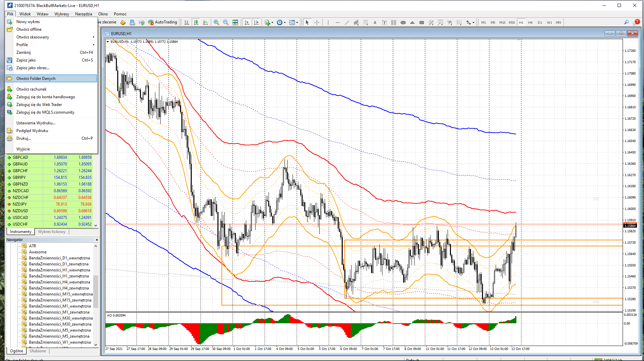Click the zoom out magnifier icon
Image resolution: width=644 pixels, height=361 pixels.
(225, 22)
